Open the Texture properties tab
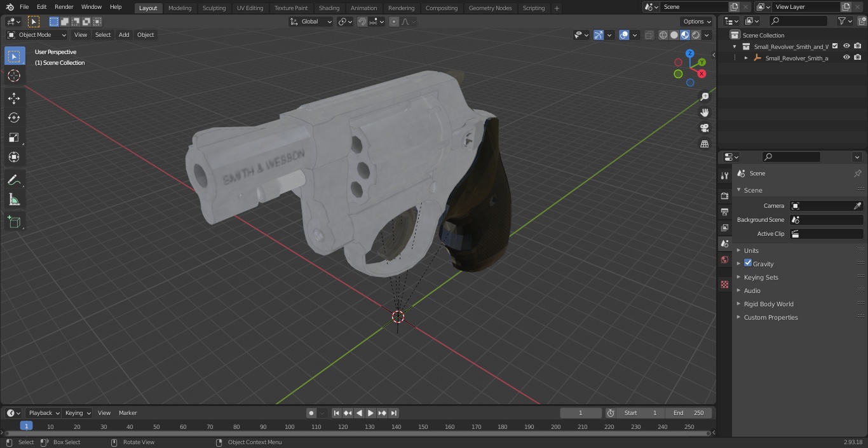 pos(724,284)
